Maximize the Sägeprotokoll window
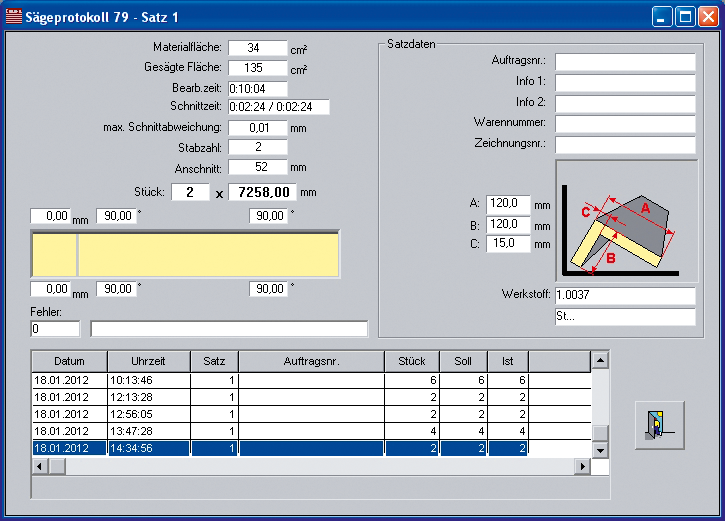Screen dimensions: 725x521 (685, 17)
